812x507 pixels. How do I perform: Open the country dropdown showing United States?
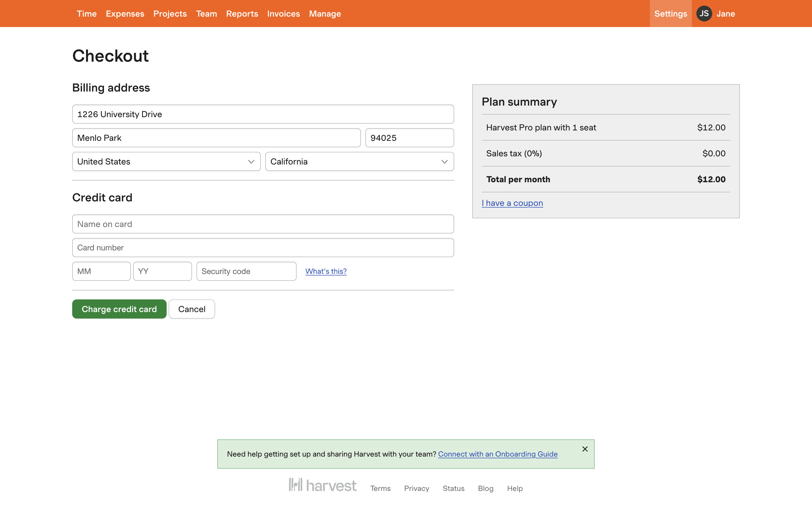(166, 162)
